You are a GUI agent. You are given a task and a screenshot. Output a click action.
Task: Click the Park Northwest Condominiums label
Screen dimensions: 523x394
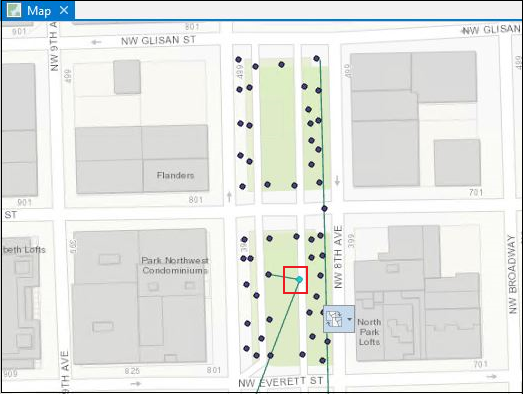click(175, 265)
